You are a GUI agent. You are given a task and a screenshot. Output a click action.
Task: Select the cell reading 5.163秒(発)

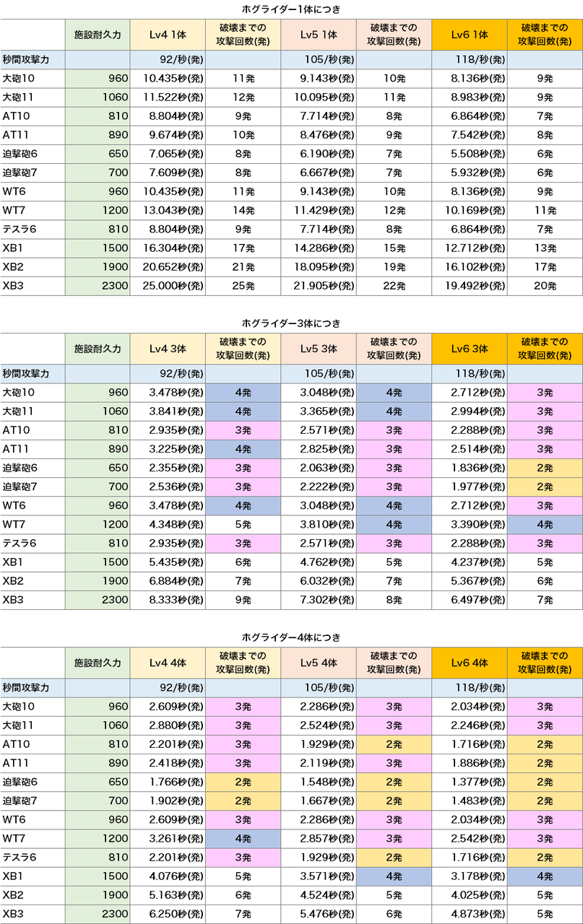[168, 895]
